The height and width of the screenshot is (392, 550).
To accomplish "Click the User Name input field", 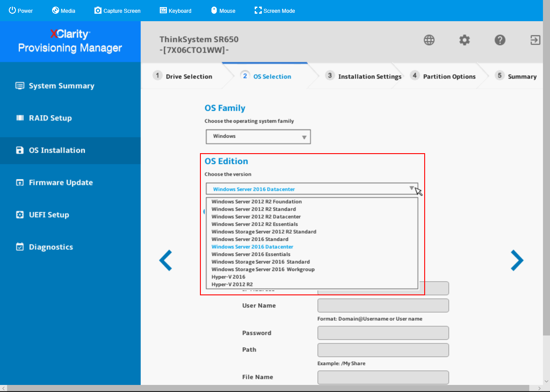I will (x=383, y=305).
